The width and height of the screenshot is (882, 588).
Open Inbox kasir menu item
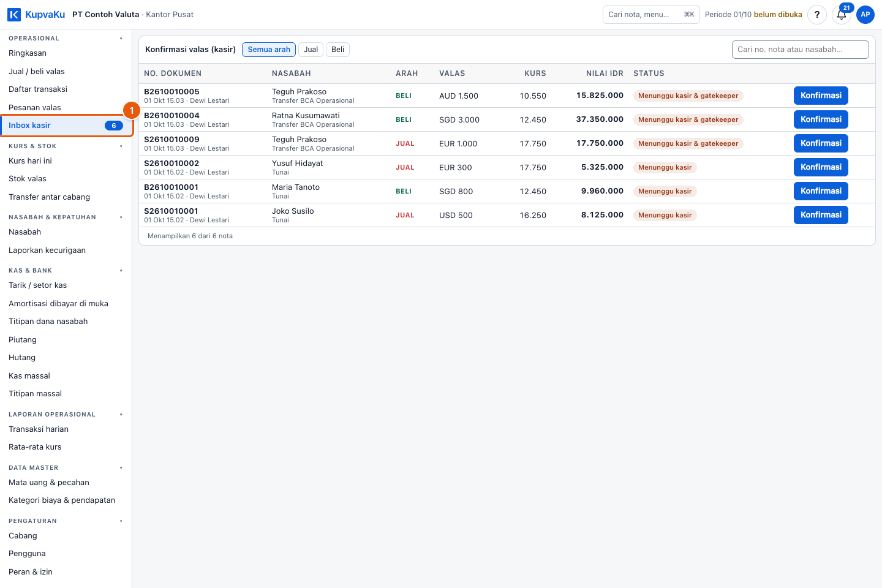(x=66, y=126)
